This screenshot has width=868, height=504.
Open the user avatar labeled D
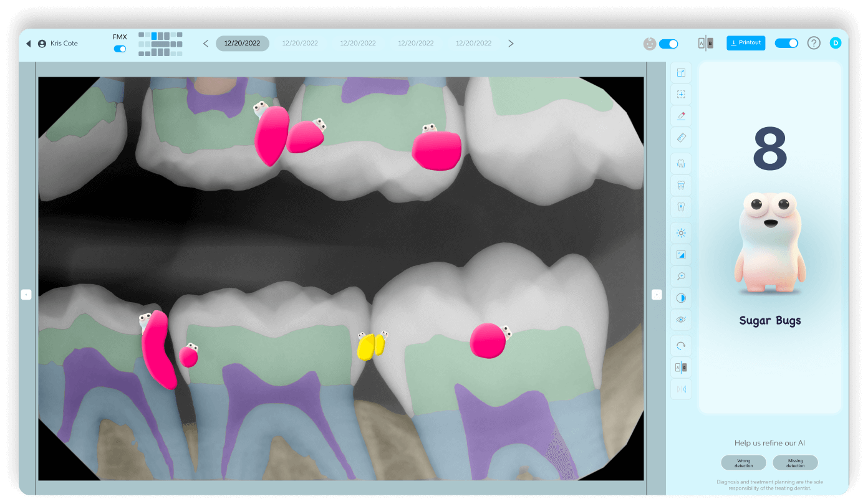point(836,43)
